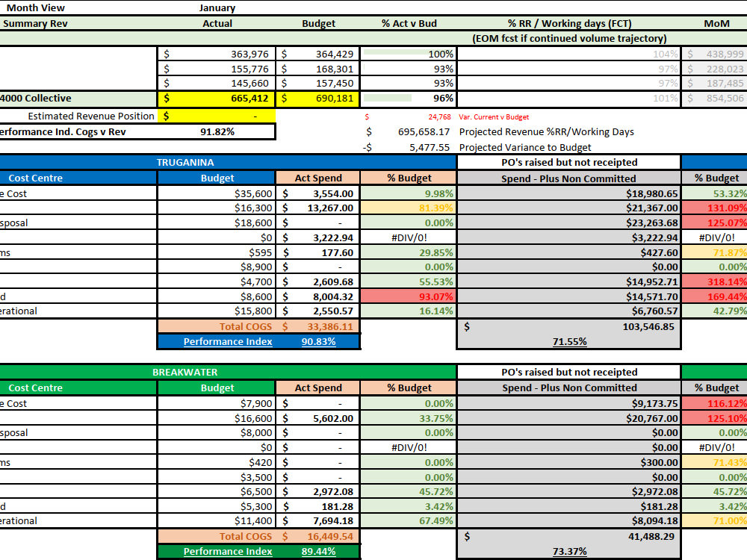Click the Summary Rev header
Screen dimensions: 747x560
35,23
